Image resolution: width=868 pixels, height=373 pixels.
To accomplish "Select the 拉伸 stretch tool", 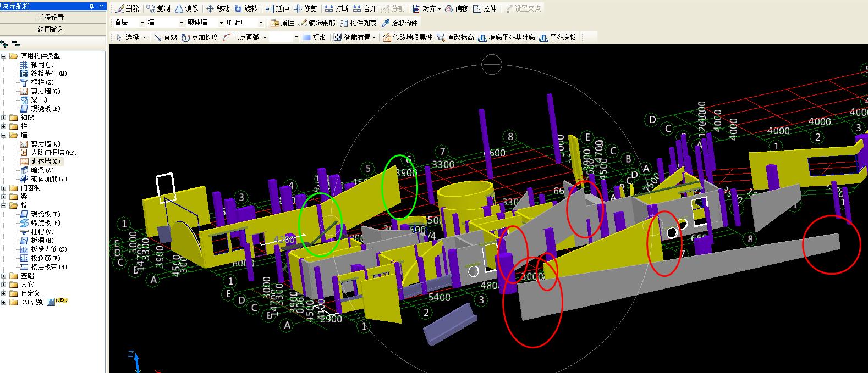I will coord(485,9).
